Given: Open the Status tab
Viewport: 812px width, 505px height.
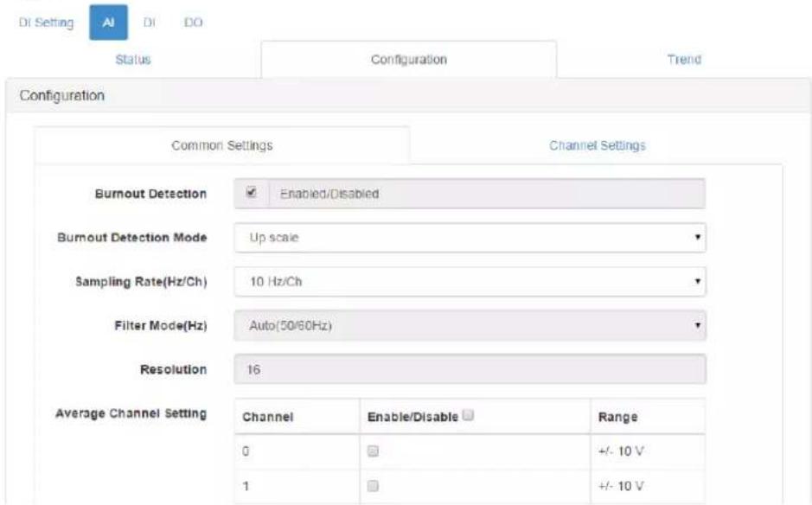Looking at the screenshot, I should tap(133, 60).
